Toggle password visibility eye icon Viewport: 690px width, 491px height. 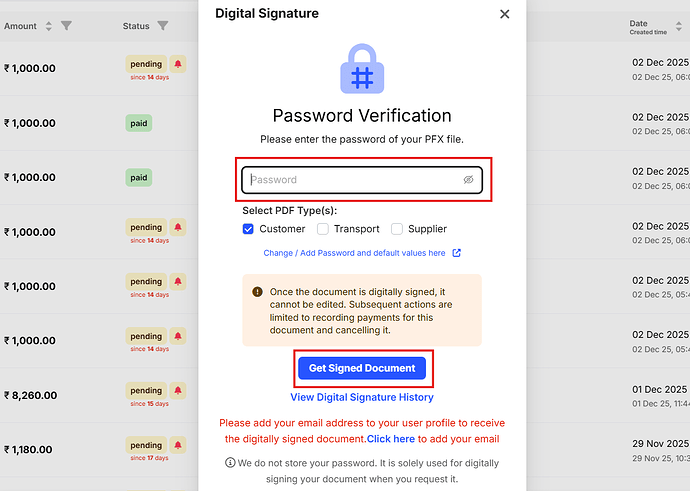pos(468,180)
